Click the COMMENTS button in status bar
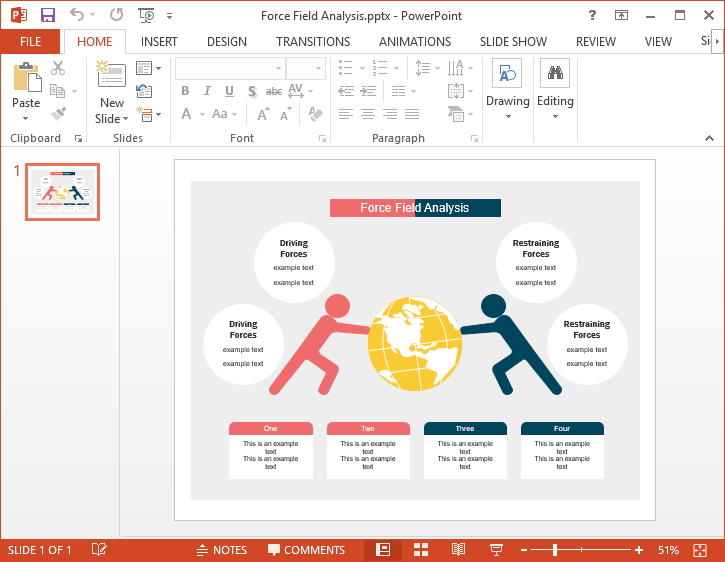This screenshot has width=725, height=562. click(x=306, y=550)
